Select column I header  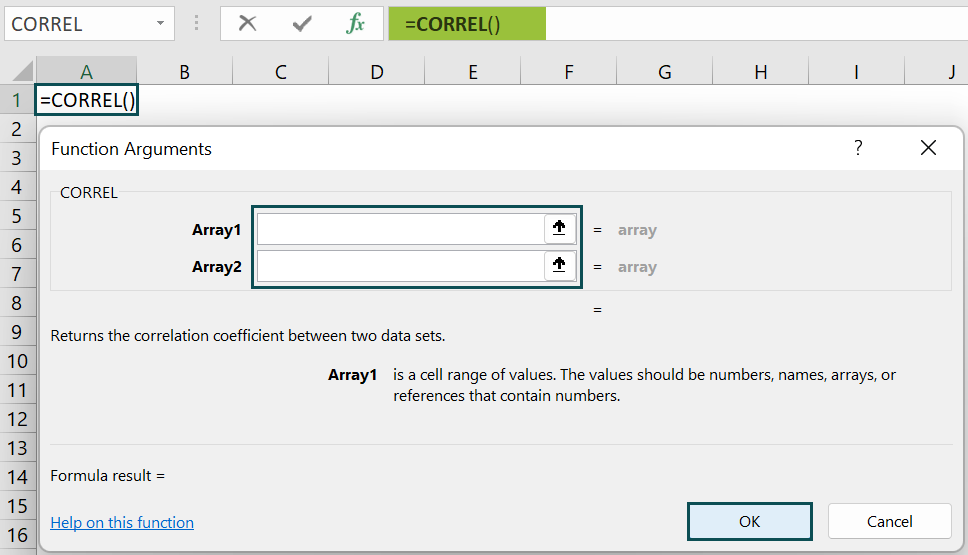click(x=856, y=72)
